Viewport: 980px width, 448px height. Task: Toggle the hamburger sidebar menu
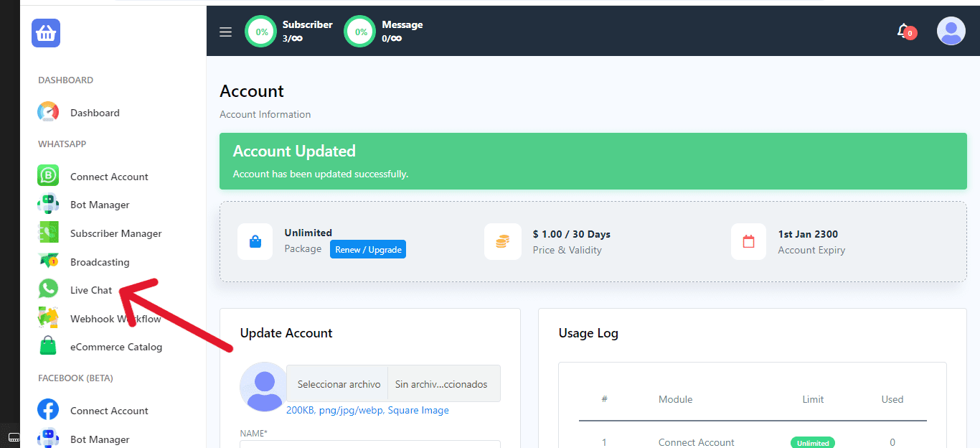click(225, 32)
